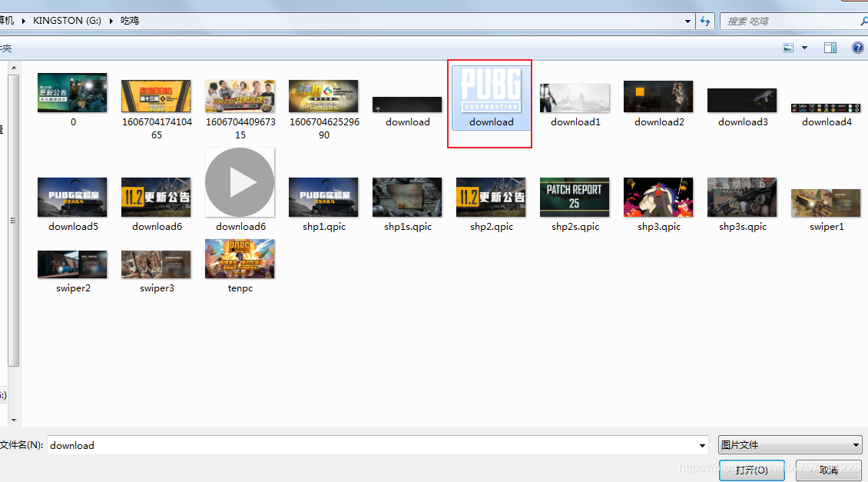Screen dimensions: 868x482
Task: Click the change view icon
Action: [788, 48]
